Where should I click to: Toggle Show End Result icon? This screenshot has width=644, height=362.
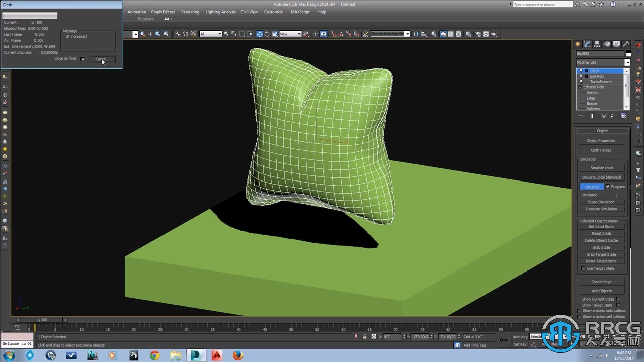[x=592, y=116]
